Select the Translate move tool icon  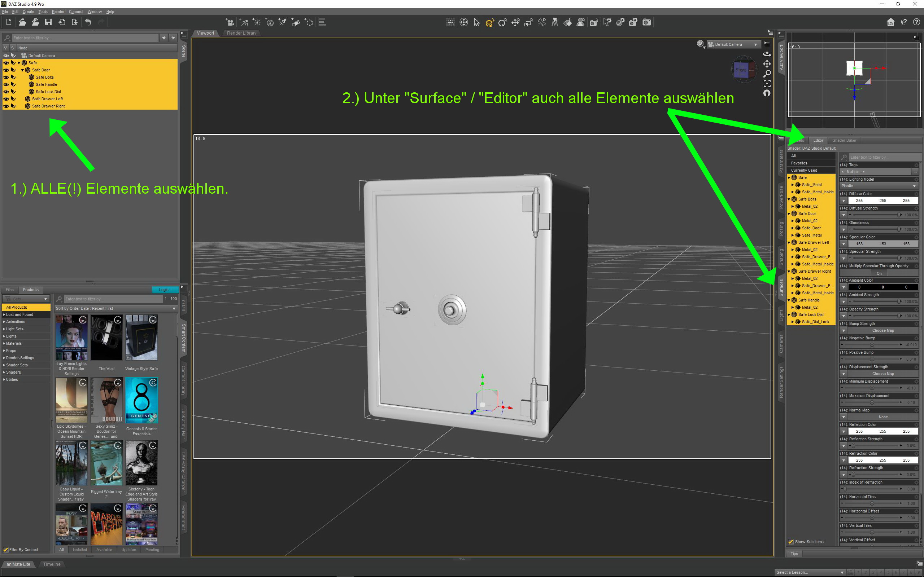point(515,22)
